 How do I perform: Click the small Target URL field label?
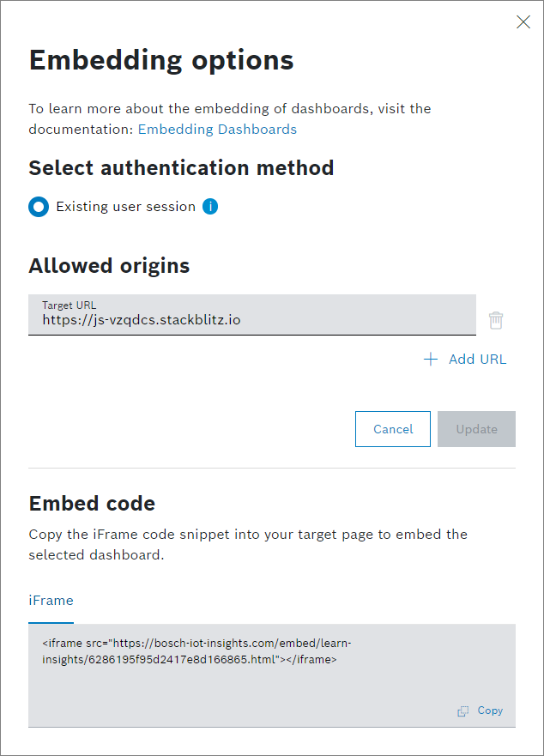tap(70, 305)
